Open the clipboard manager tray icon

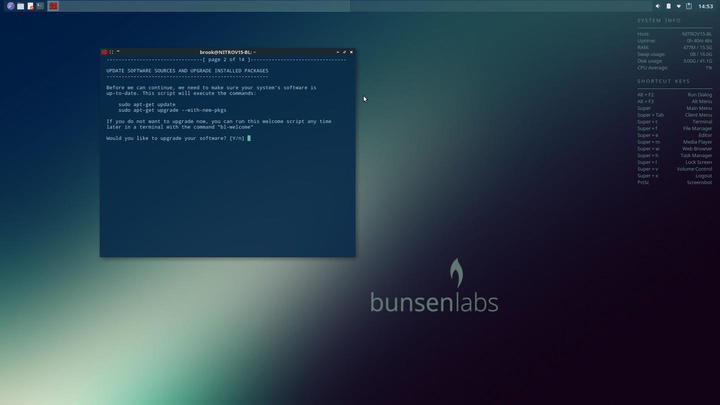[689, 6]
